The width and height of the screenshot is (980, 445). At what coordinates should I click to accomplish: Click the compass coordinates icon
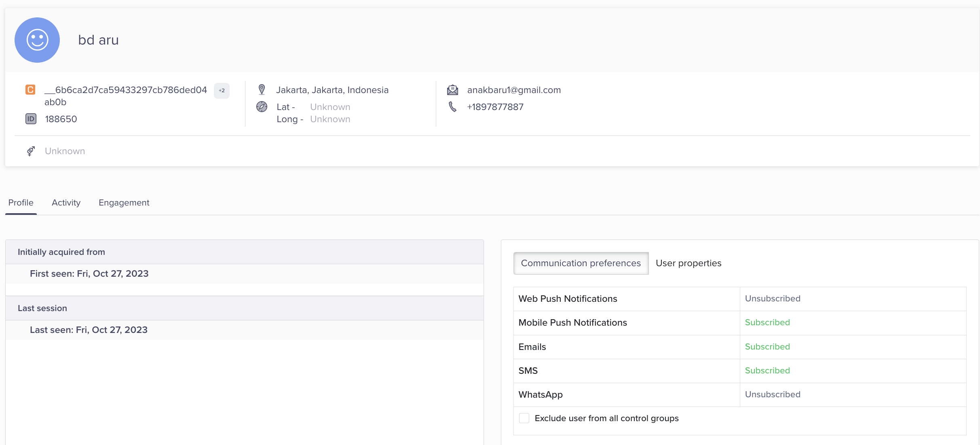coord(262,107)
